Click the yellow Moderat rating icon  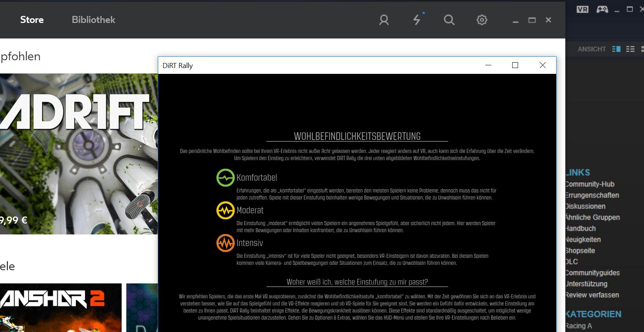225,210
